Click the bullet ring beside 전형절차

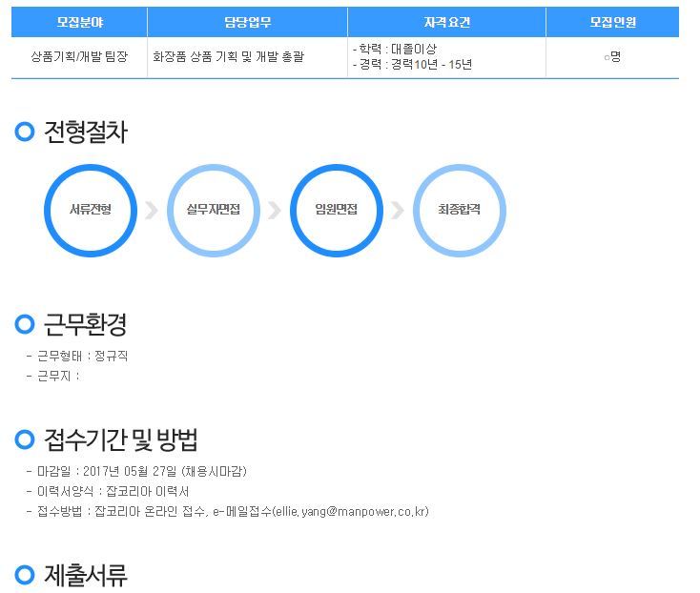coord(25,133)
